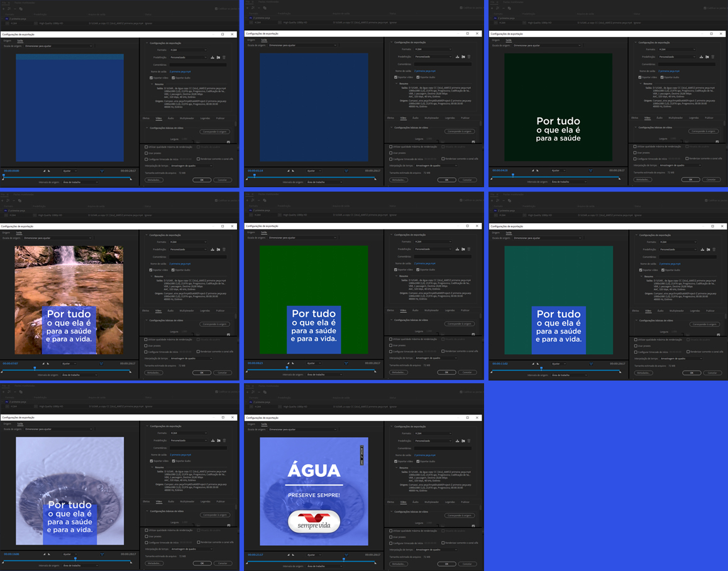Screen dimensions: 728x571
Task: Set the Out point icon in the preview bar
Action: [48, 171]
